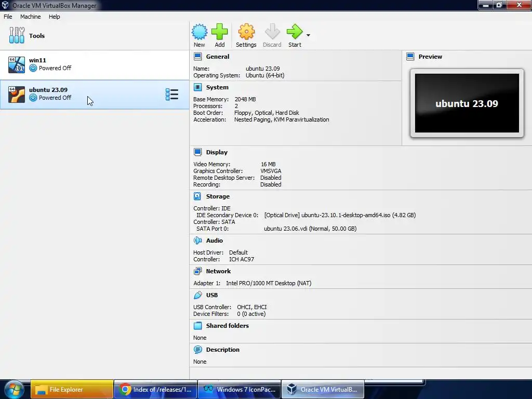Open Settings with the orange gear icon
The image size is (532, 399).
coord(246,32)
